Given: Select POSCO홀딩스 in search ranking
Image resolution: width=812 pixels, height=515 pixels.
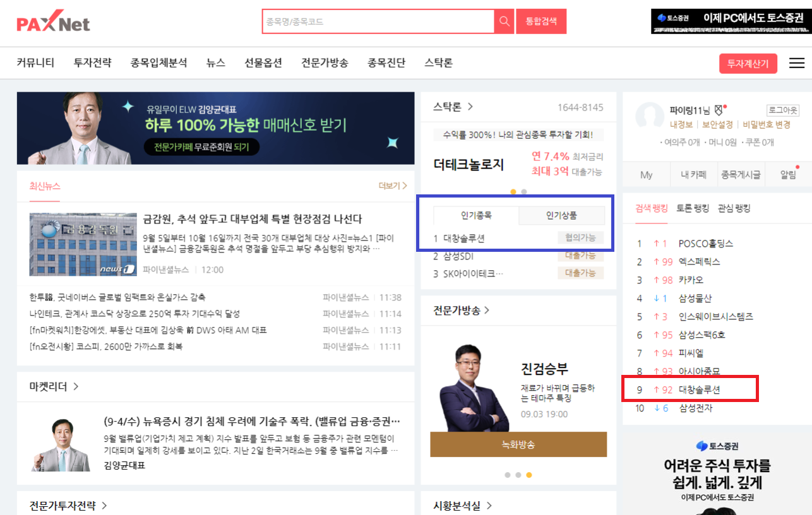Looking at the screenshot, I should tap(706, 244).
